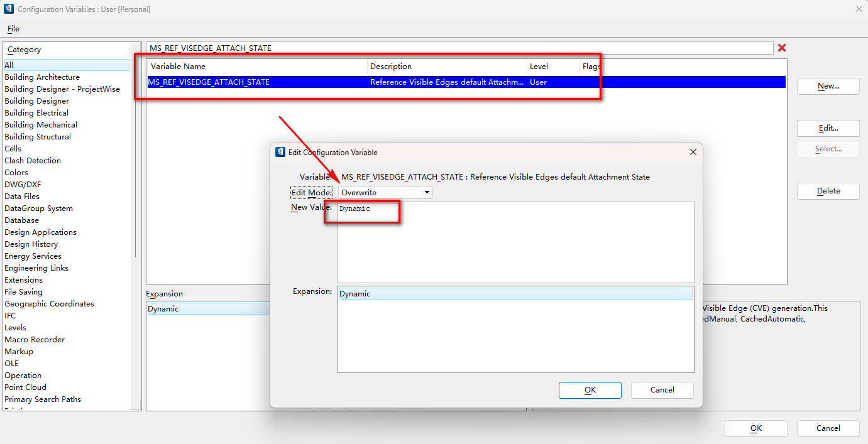
Task: Click the Flags column header
Action: point(591,67)
